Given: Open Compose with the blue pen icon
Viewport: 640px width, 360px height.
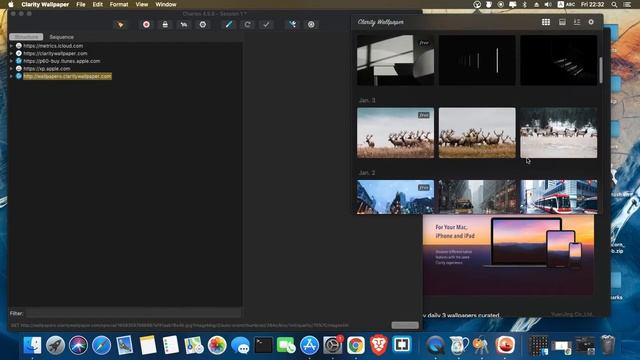Looking at the screenshot, I should point(229,24).
